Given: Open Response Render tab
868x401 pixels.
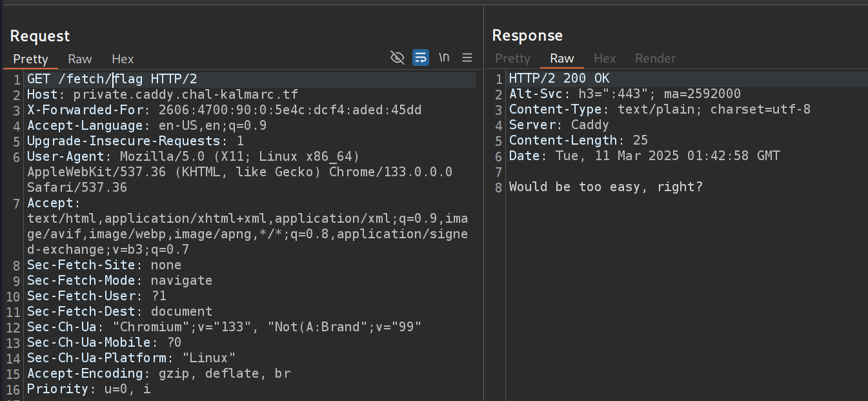Looking at the screenshot, I should click(655, 58).
